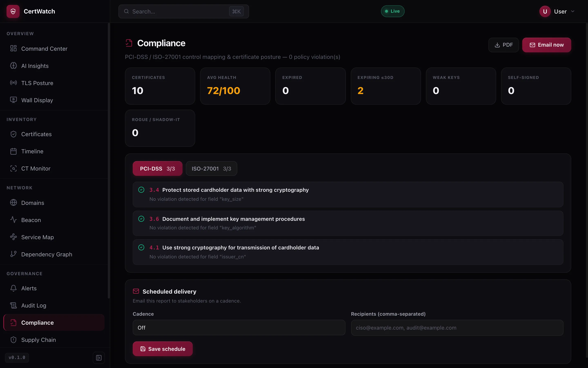Download the report as PDF
The width and height of the screenshot is (588, 368).
tap(503, 45)
